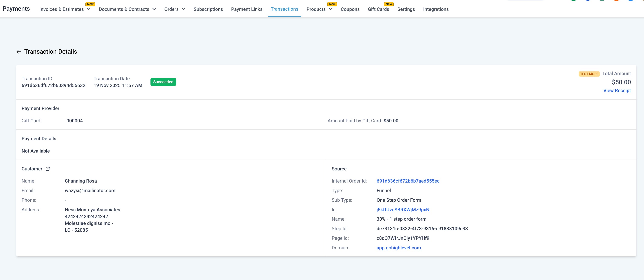
Task: Open the Payment Links tab
Action: (247, 9)
